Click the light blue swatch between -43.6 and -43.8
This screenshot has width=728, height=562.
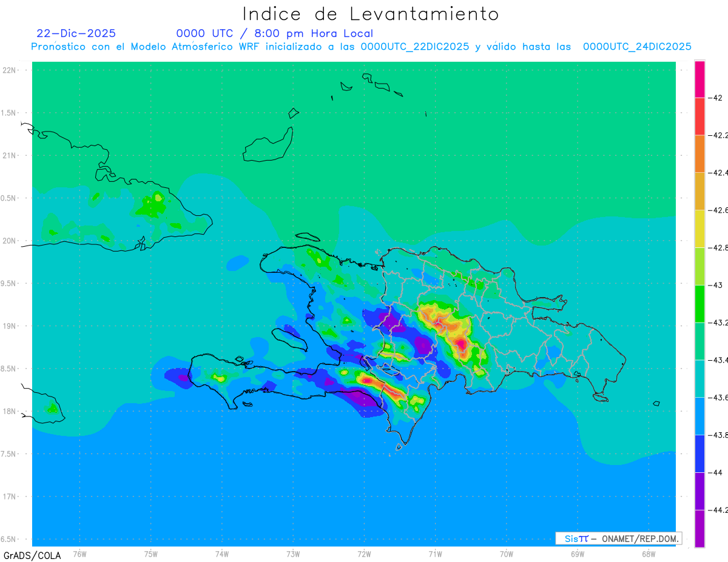coord(699,416)
